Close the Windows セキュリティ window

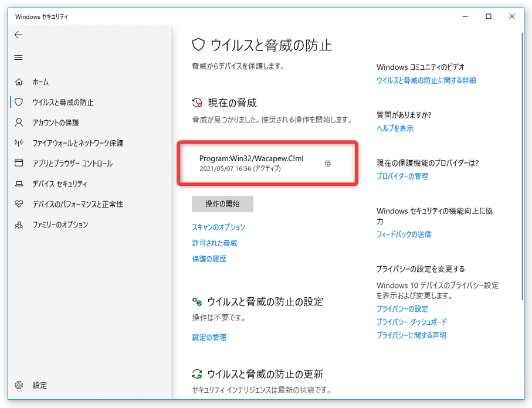point(512,16)
